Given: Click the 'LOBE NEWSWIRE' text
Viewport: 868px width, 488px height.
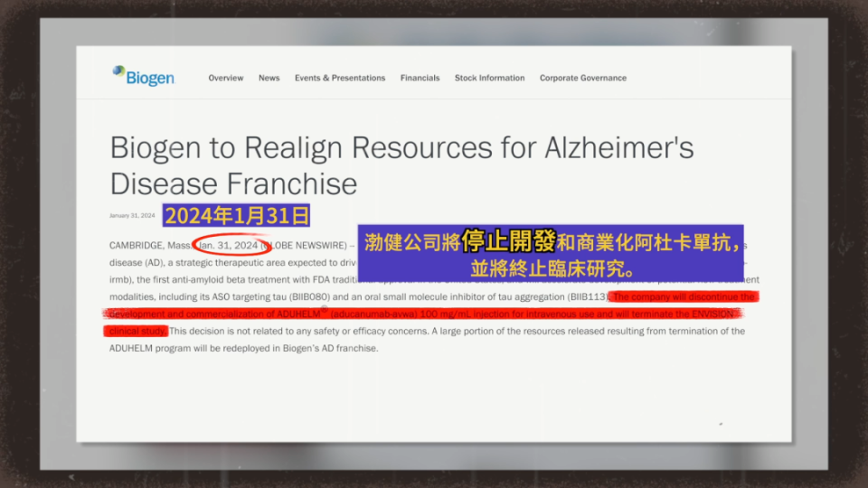Looking at the screenshot, I should [x=307, y=245].
